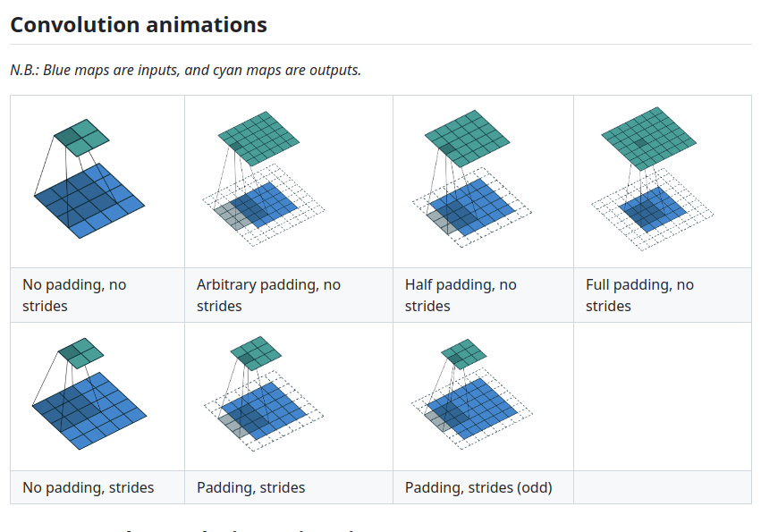This screenshot has height=532, width=778.
Task: Click the blue input map in Full padding animation
Action: (x=654, y=210)
